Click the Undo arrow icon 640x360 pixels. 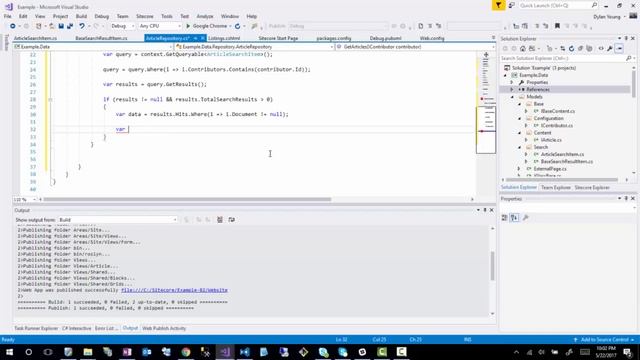click(82, 26)
